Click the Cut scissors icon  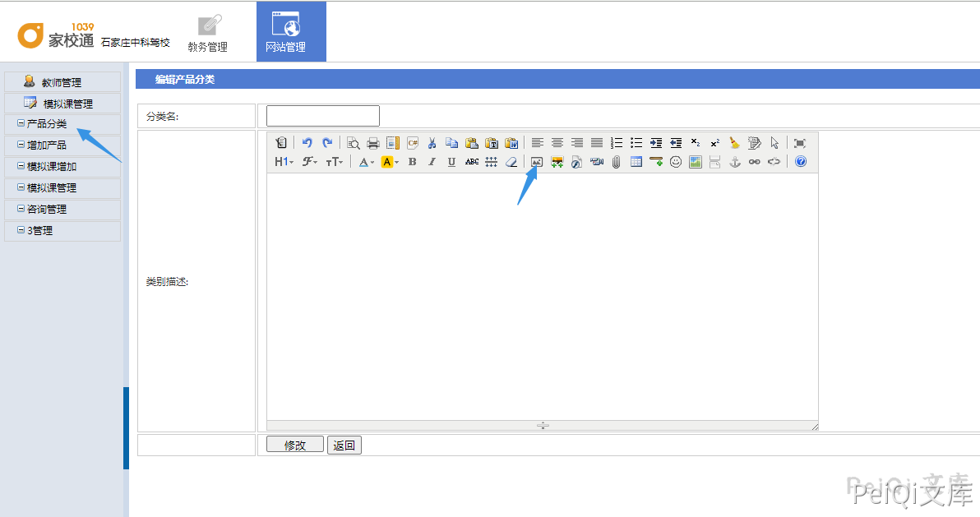(432, 142)
